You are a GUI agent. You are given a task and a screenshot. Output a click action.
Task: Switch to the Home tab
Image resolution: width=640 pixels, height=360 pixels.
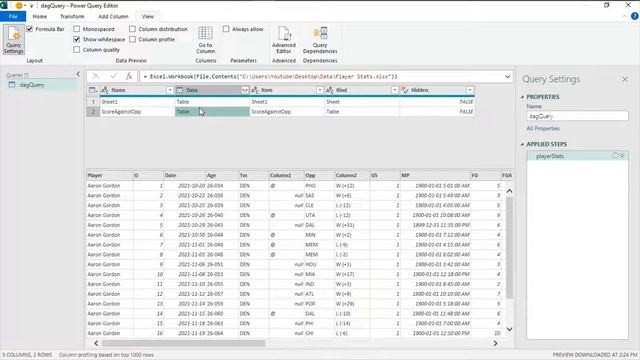40,16
